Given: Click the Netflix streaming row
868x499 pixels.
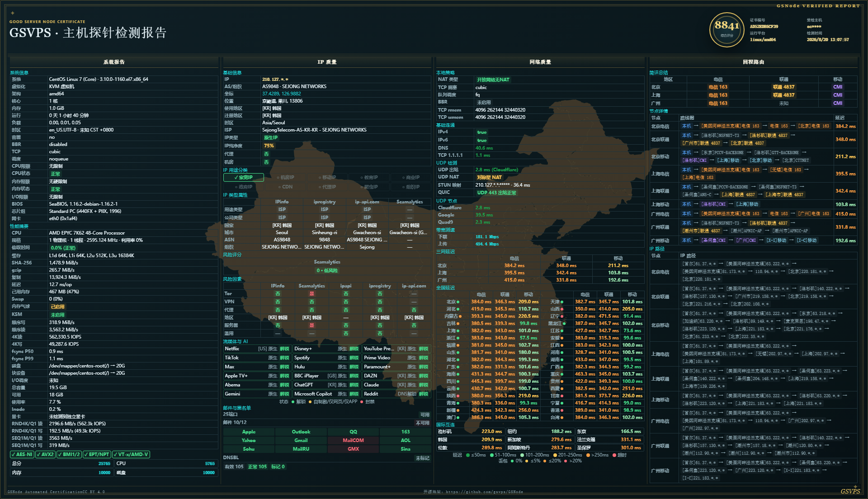Looking at the screenshot, I should point(257,349).
